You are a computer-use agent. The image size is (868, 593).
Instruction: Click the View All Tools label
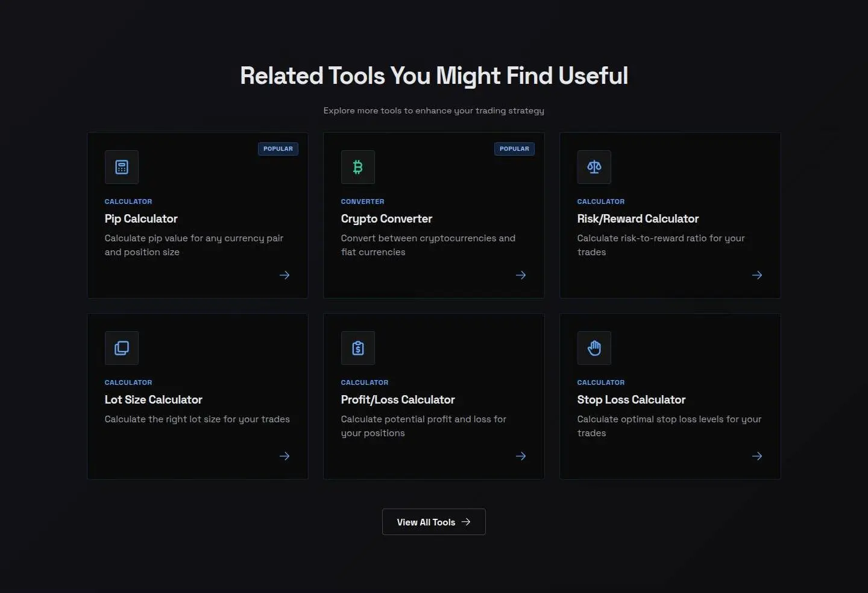point(426,522)
